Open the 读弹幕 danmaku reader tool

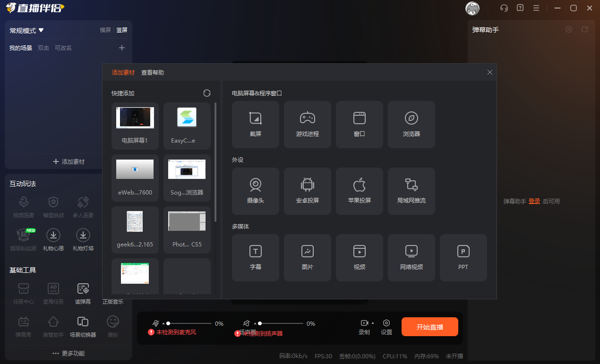tap(83, 292)
